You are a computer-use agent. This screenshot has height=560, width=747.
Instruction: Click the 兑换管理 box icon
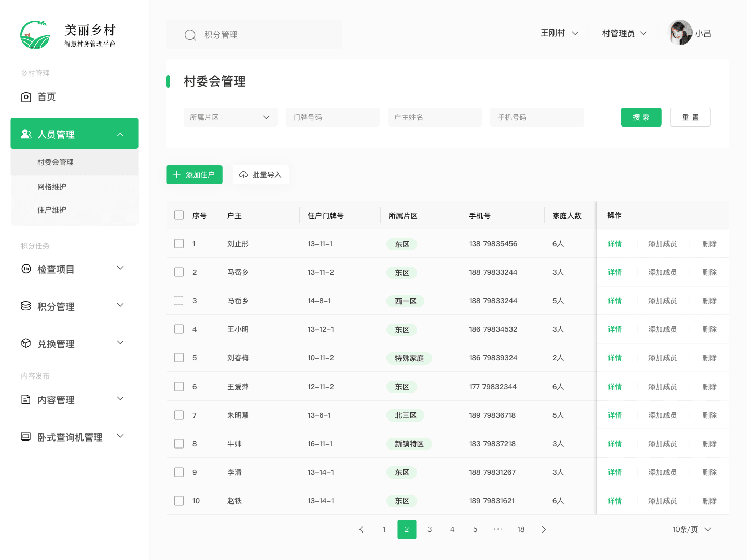coord(26,343)
